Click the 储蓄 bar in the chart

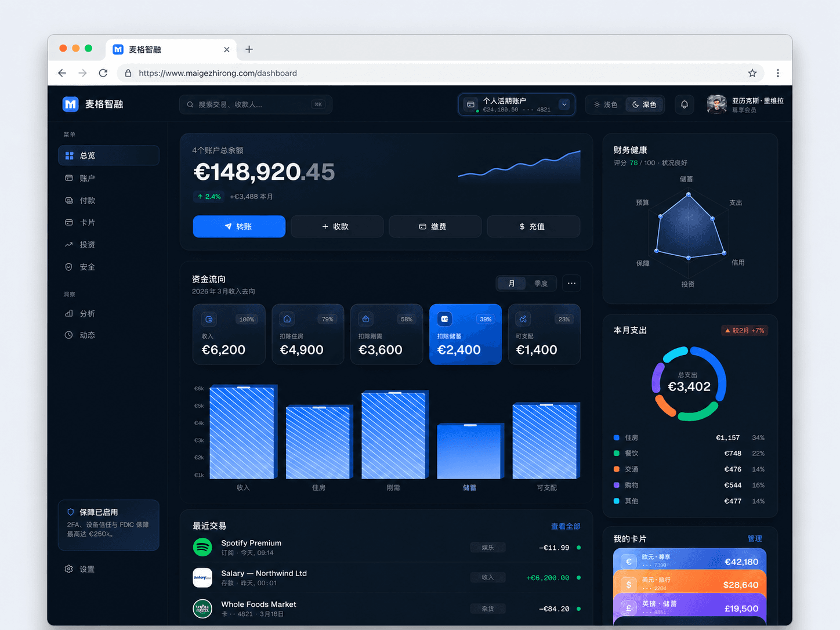(470, 451)
